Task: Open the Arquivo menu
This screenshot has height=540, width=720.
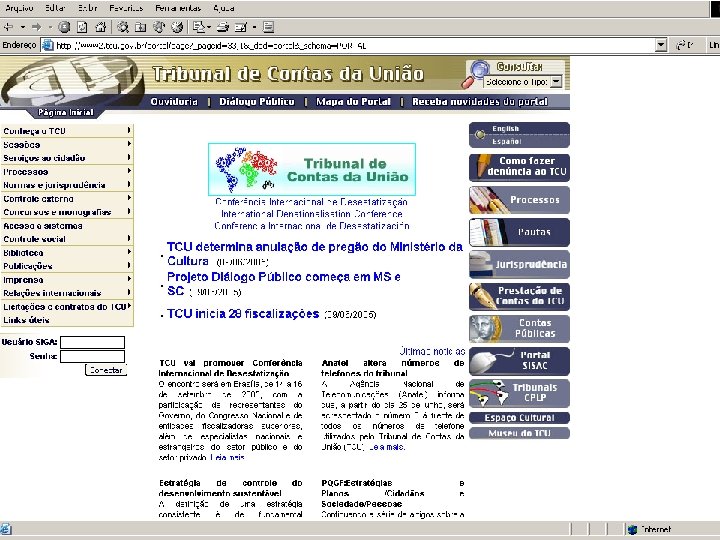Action: pos(19,8)
